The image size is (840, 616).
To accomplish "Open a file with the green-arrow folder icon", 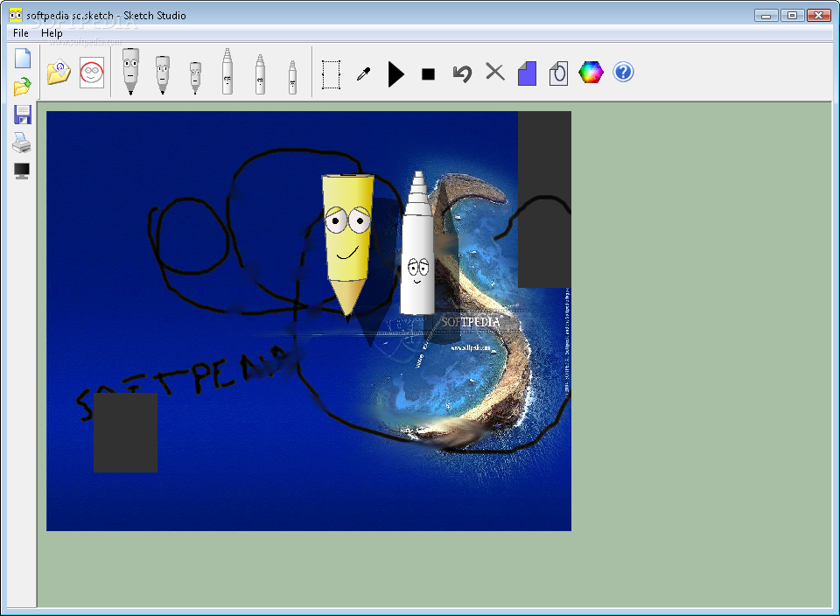I will coord(23,87).
